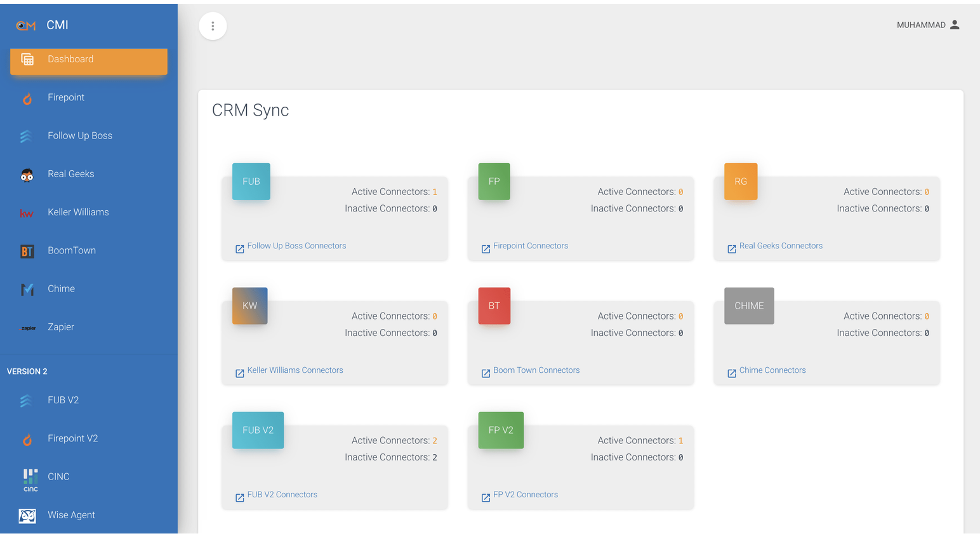Viewport: 980px width, 550px height.
Task: Click the FUB teal card badge
Action: click(251, 182)
